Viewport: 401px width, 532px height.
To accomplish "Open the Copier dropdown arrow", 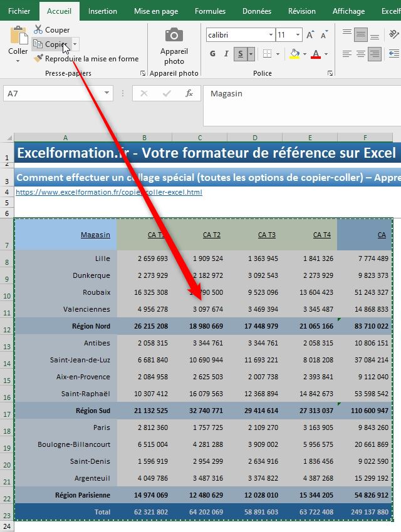I will tap(75, 44).
